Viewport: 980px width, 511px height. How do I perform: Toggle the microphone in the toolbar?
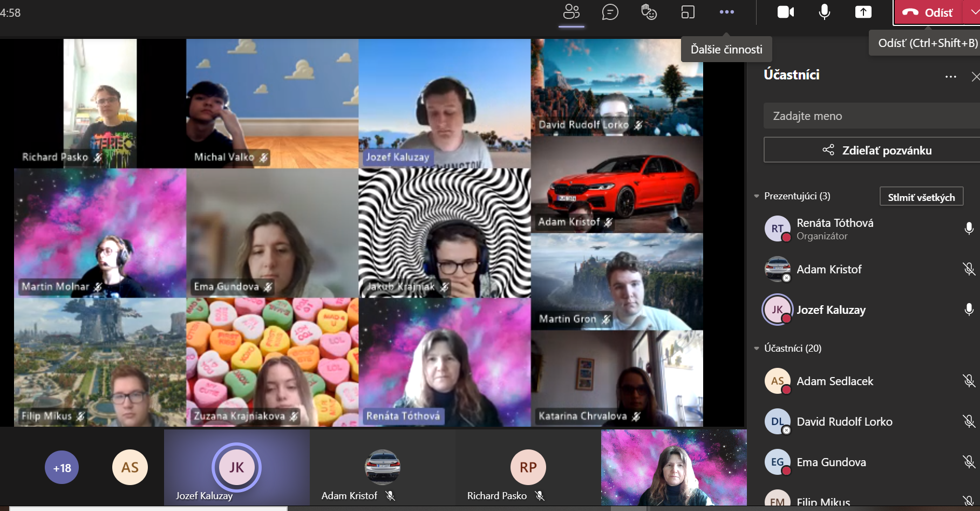pyautogui.click(x=824, y=12)
